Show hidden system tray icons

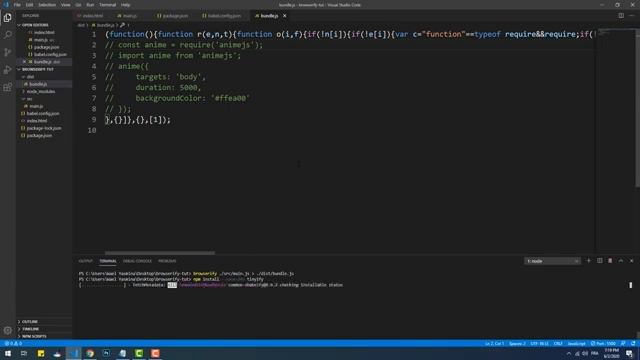click(569, 353)
